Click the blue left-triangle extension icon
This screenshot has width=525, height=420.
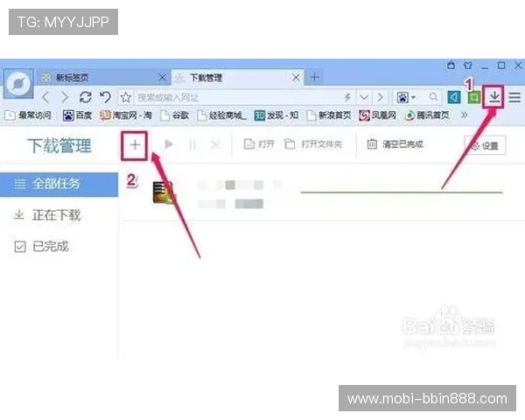pyautogui.click(x=454, y=97)
